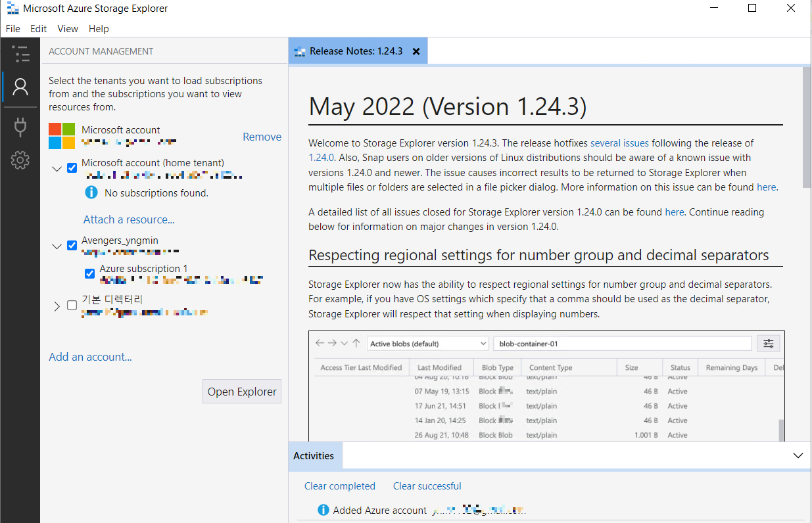Image resolution: width=812 pixels, height=523 pixels.
Task: Open the 'here' link after 'can be found'
Action: pos(767,187)
